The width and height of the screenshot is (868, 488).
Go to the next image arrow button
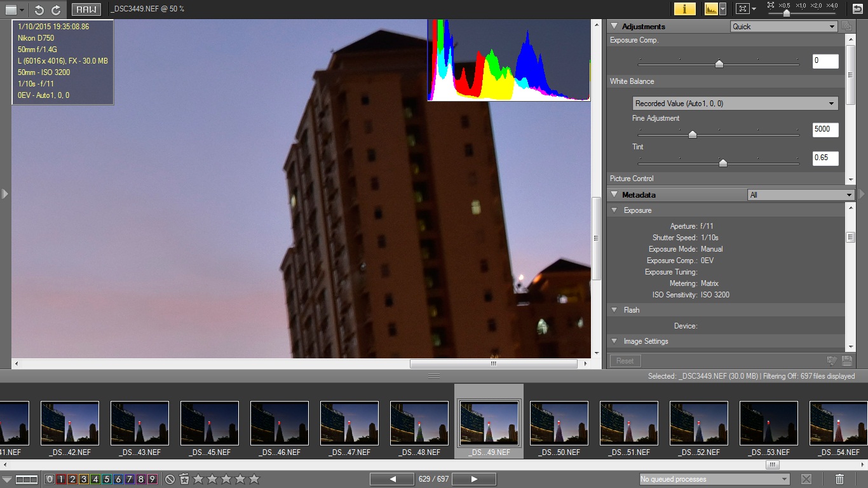[474, 479]
